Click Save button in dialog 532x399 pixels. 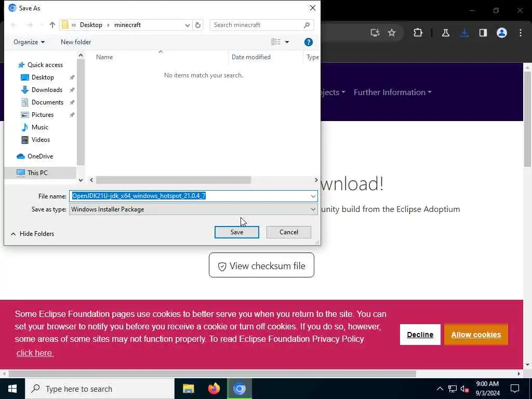(237, 232)
